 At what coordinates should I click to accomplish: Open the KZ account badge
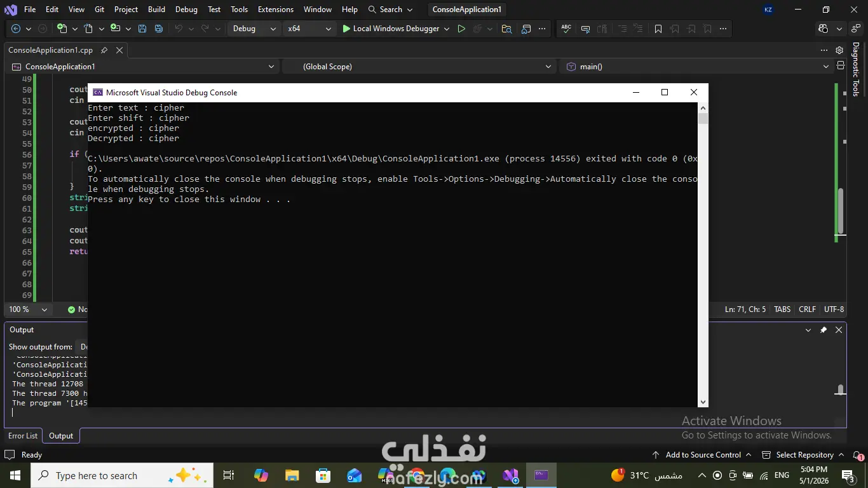tap(768, 10)
